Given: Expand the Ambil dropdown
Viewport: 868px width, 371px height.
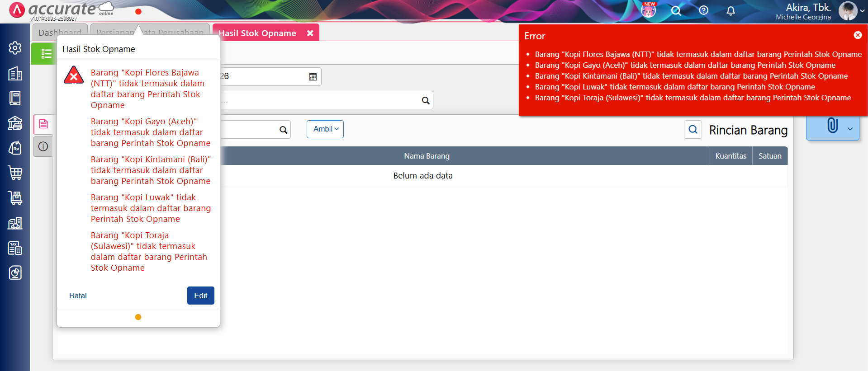Looking at the screenshot, I should [x=325, y=129].
